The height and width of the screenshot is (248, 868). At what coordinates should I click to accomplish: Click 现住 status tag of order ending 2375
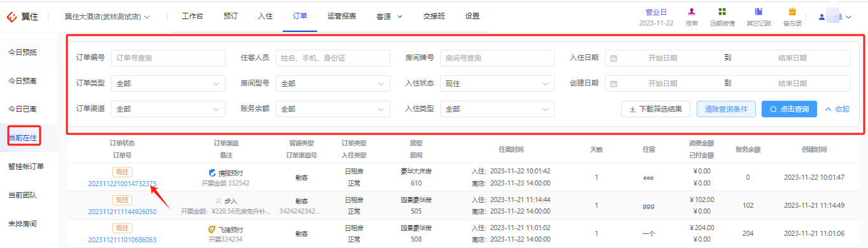point(122,172)
